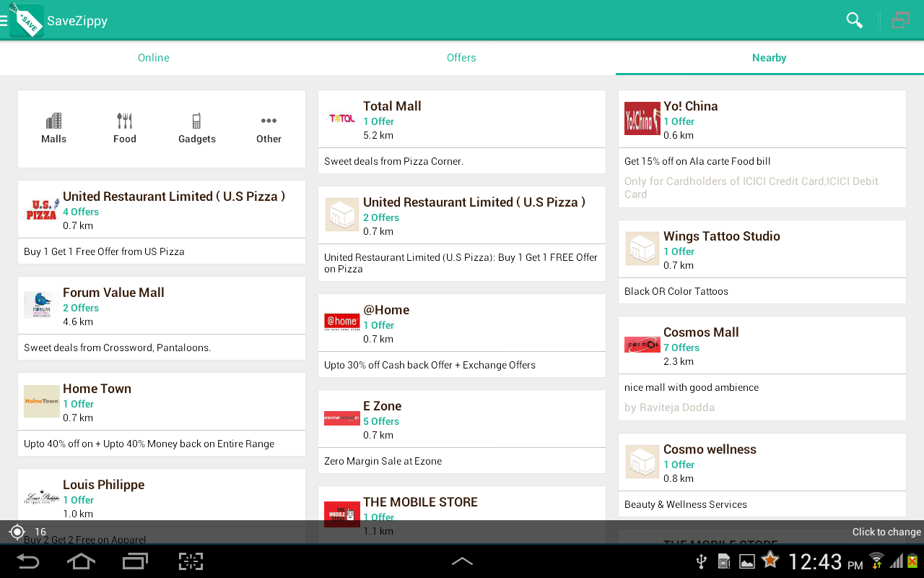The width and height of the screenshot is (924, 578).
Task: Open the 1 Offer link for Total Mall
Action: [378, 121]
